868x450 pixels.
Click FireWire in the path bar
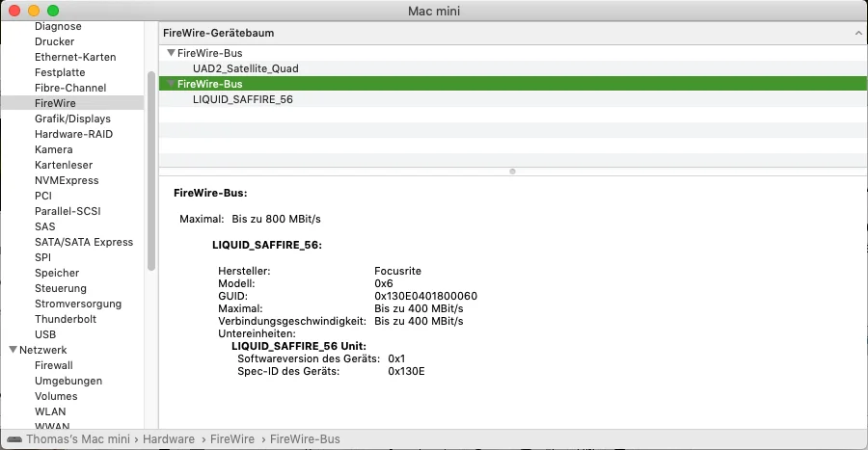click(x=232, y=439)
